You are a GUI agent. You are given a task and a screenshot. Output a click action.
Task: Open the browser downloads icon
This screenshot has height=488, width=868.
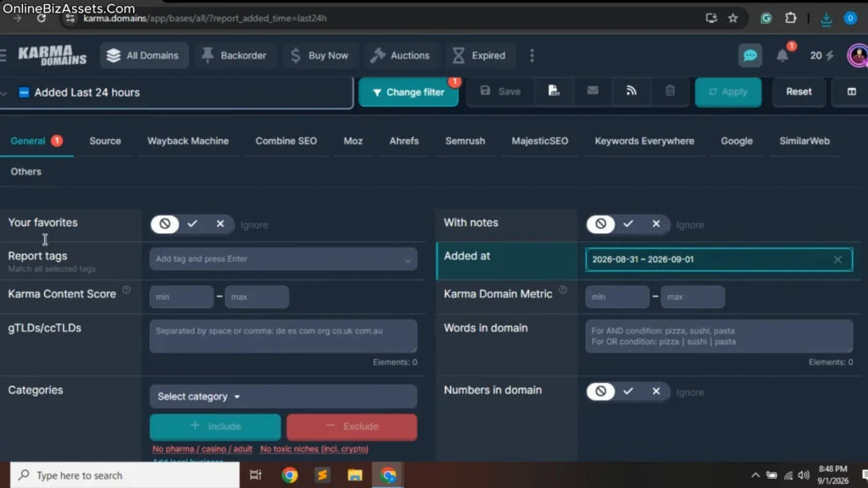coord(826,19)
